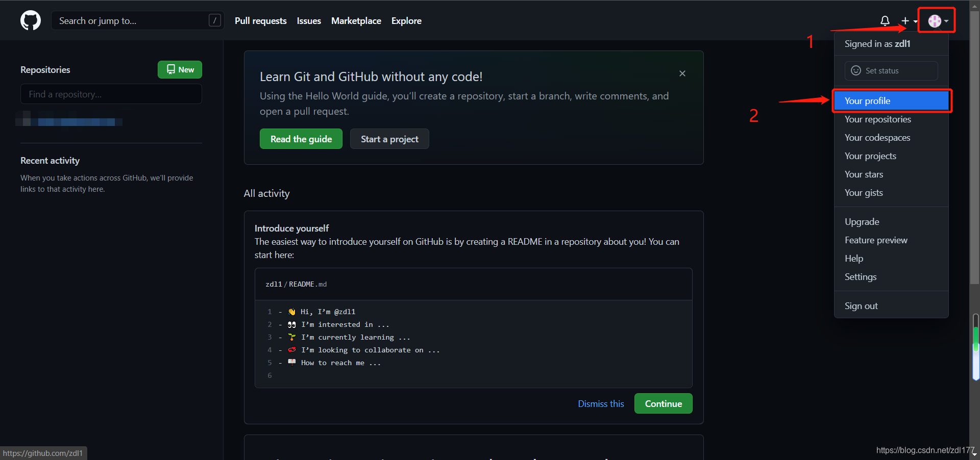The image size is (980, 460).
Task: Open Your projects
Action: [x=891, y=156]
